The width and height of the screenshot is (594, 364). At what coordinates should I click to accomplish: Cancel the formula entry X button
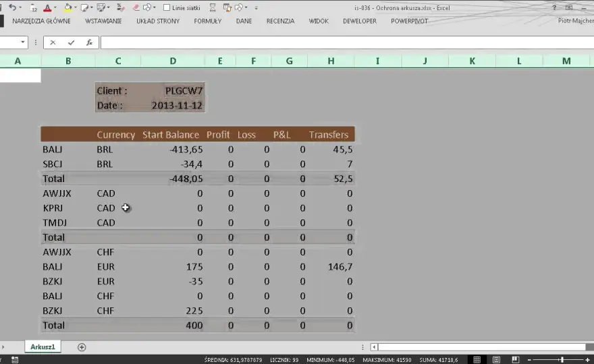tap(53, 42)
